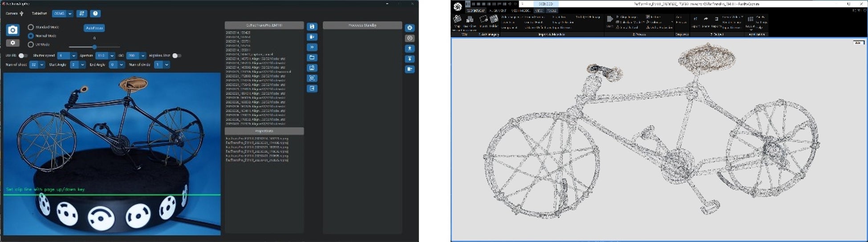Click the folder path header above file list
Image resolution: width=868 pixels, height=242 pixels.
[264, 25]
